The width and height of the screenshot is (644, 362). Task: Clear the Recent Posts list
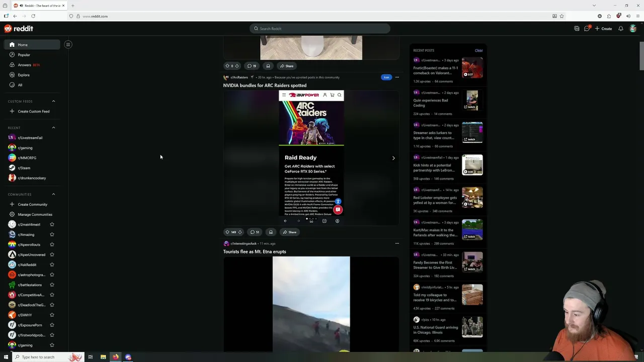click(x=478, y=50)
